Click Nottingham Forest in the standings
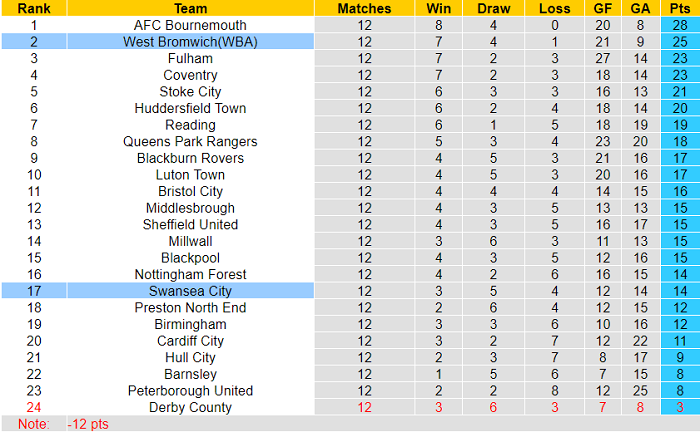Screen dimensions: 700x432 [190, 274]
